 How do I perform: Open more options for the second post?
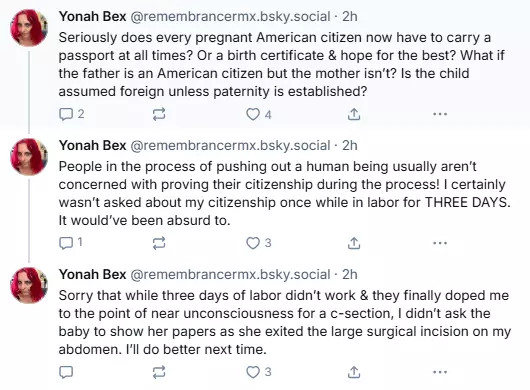440,243
